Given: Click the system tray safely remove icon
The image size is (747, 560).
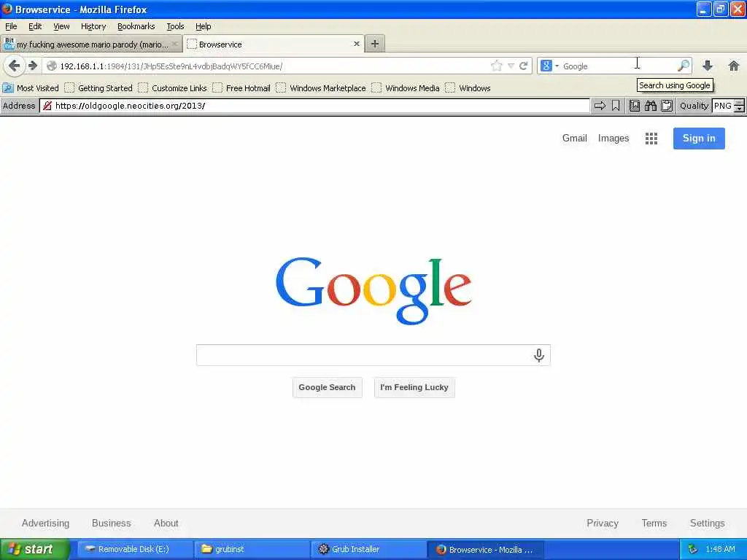Looking at the screenshot, I should coord(693,549).
